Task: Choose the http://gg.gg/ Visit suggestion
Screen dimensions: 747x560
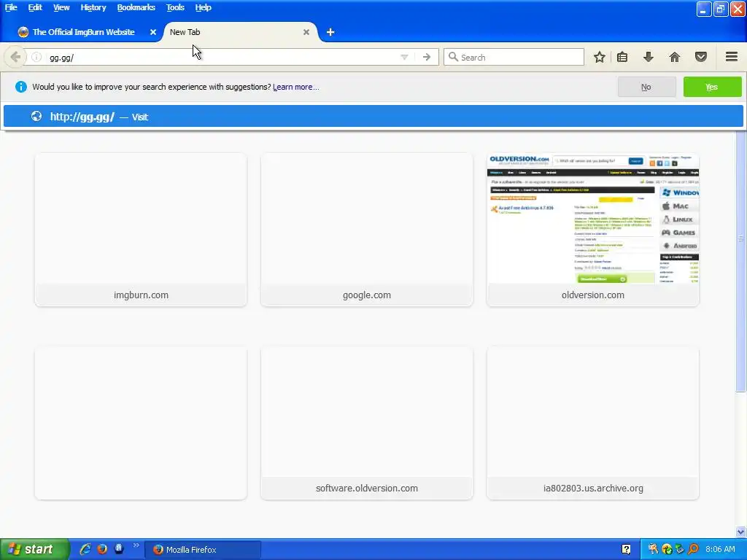Action: pyautogui.click(x=373, y=117)
